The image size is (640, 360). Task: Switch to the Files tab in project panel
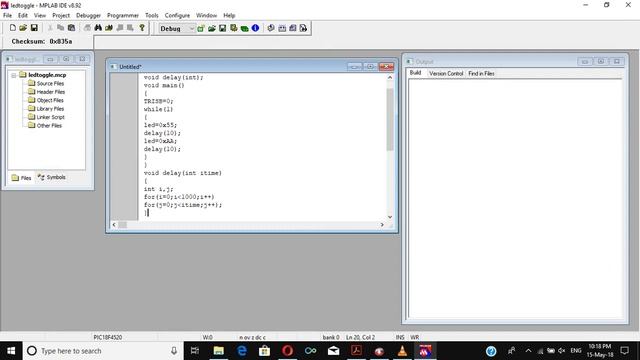point(22,178)
